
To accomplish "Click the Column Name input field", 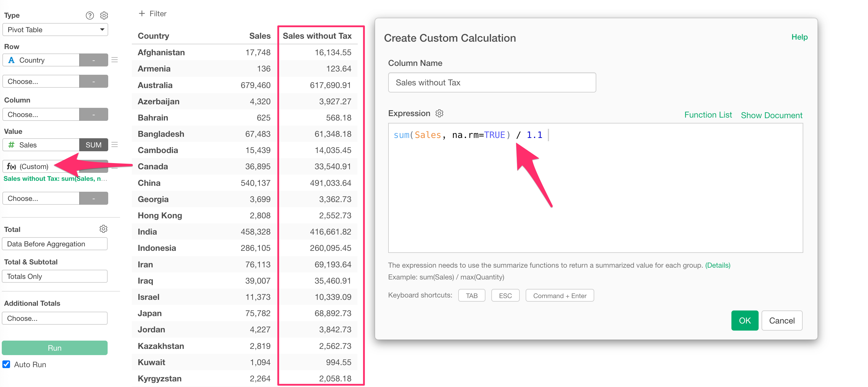I will coord(492,82).
